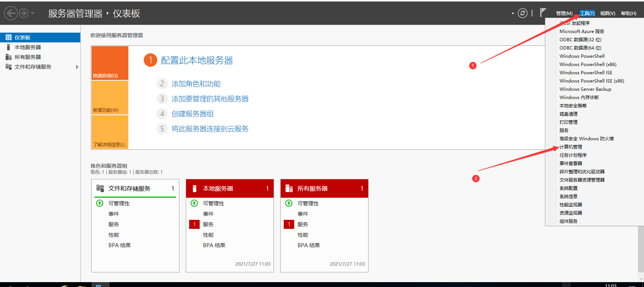Choose Windows PowerShell ISE menu item

[586, 73]
